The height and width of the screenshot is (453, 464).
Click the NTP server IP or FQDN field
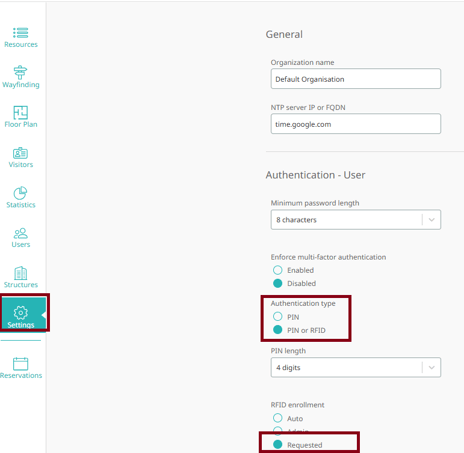[x=356, y=124]
